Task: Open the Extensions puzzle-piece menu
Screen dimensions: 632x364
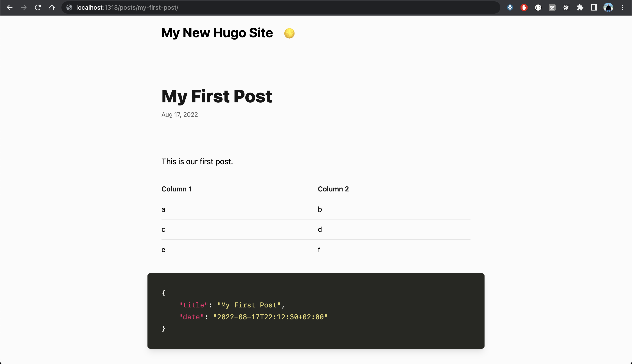Action: [580, 7]
